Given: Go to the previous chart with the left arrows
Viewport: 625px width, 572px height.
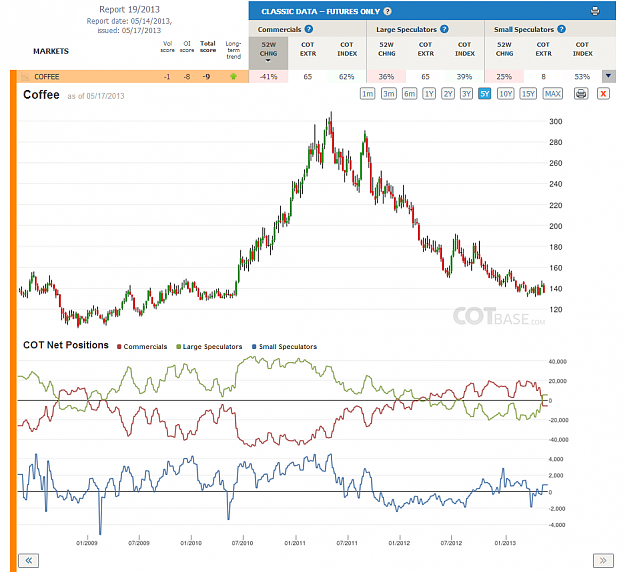Looking at the screenshot, I should (29, 560).
